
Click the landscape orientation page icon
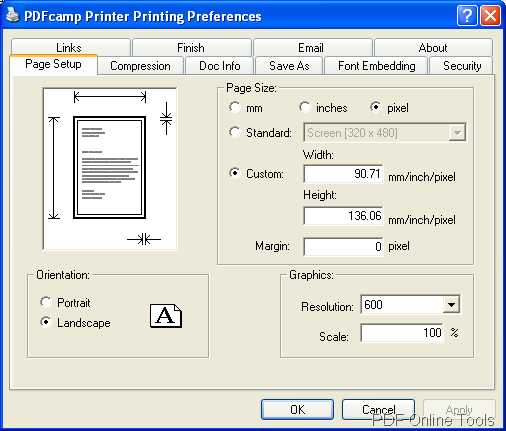click(166, 316)
